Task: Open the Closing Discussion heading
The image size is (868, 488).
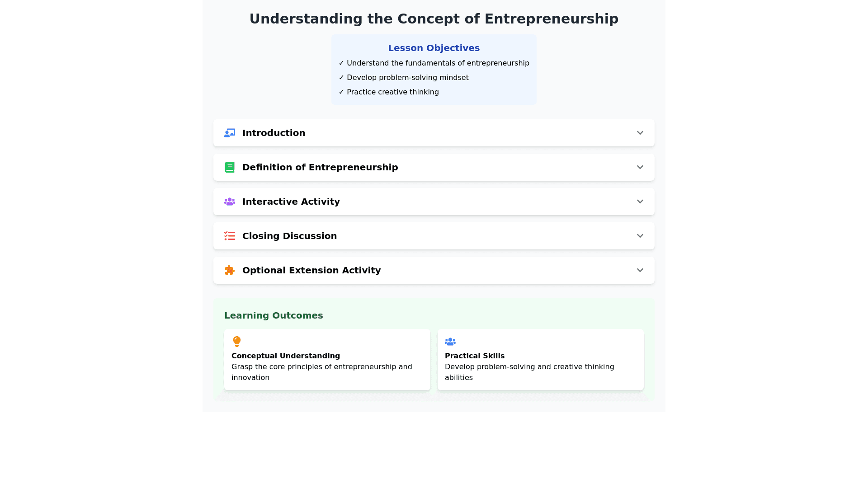Action: (x=289, y=236)
